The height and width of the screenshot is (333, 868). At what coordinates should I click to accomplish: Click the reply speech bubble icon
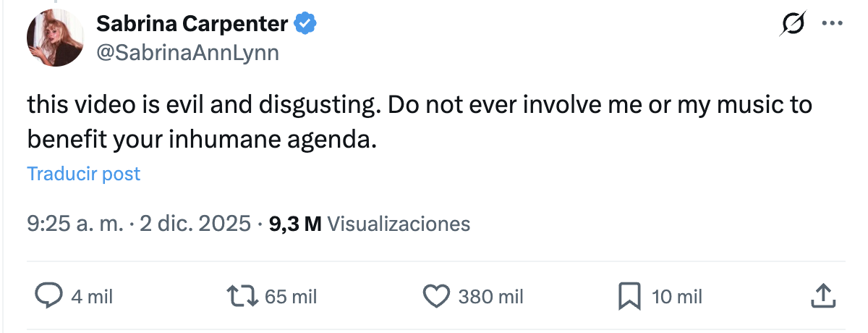pyautogui.click(x=48, y=296)
